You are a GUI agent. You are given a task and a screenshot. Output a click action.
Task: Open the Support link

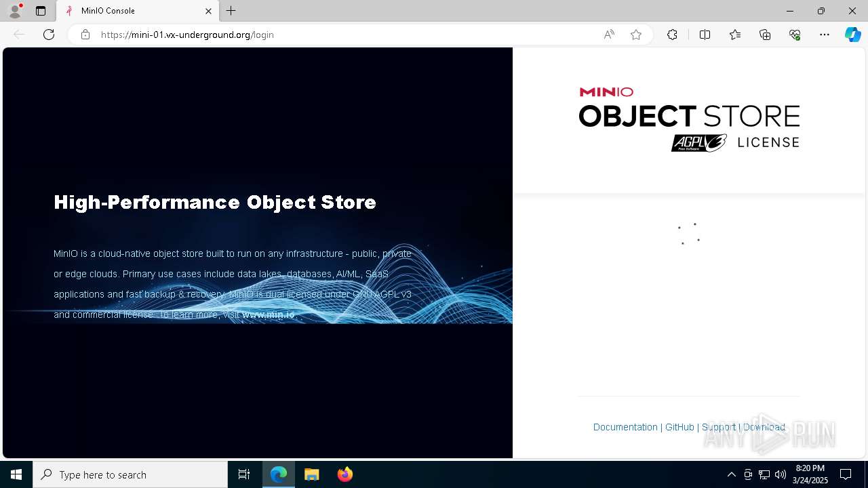click(x=719, y=427)
